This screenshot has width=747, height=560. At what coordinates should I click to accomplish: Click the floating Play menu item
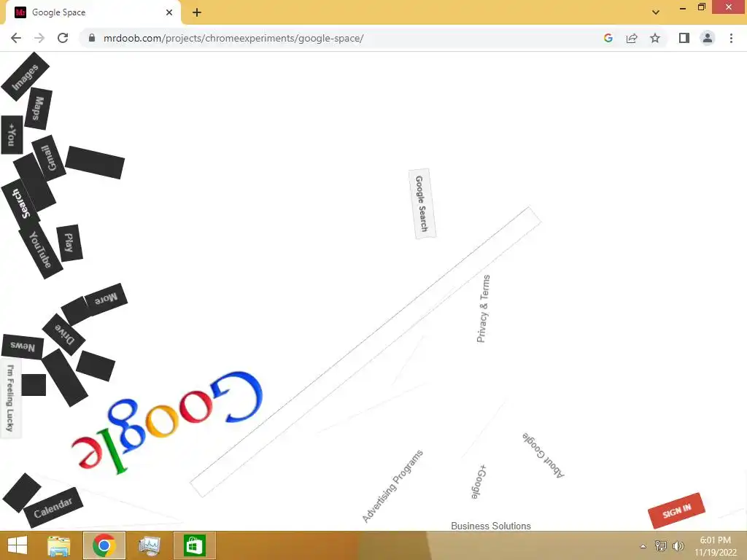pos(69,243)
